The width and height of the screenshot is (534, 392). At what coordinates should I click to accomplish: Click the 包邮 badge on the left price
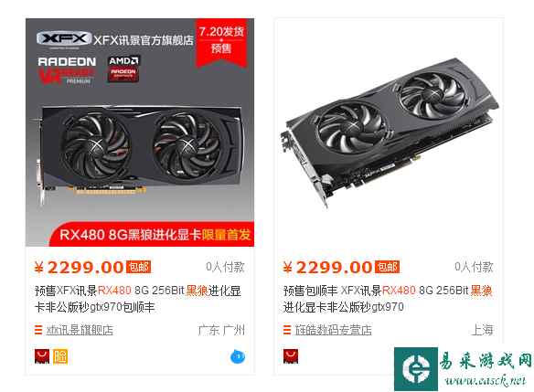point(138,267)
